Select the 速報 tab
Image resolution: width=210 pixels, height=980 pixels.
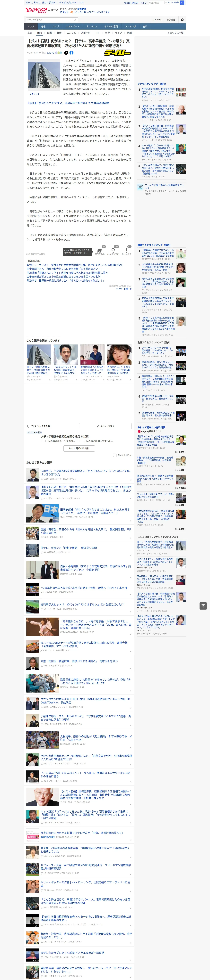43,27
